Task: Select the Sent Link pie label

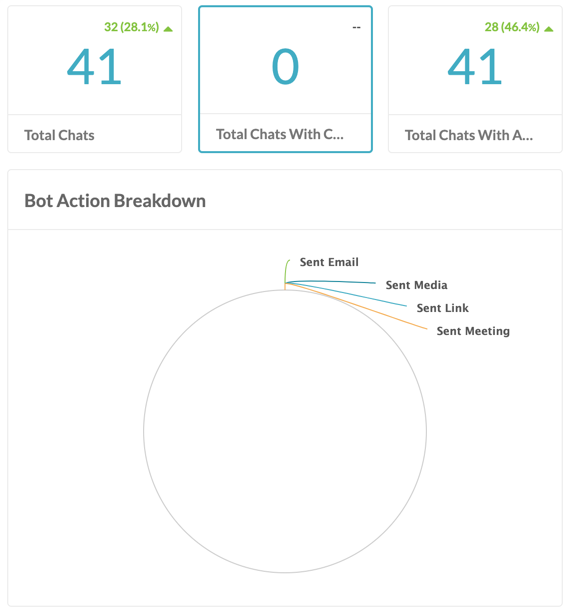Action: click(x=442, y=308)
